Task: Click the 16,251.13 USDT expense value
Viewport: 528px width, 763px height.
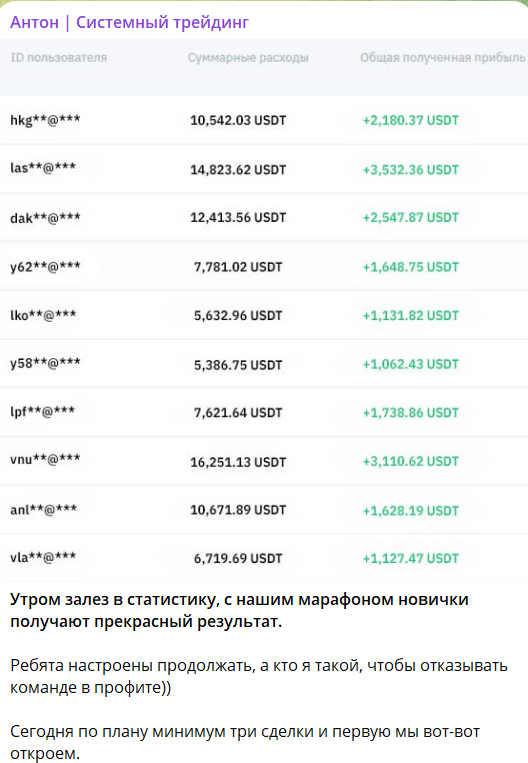Action: pos(238,462)
